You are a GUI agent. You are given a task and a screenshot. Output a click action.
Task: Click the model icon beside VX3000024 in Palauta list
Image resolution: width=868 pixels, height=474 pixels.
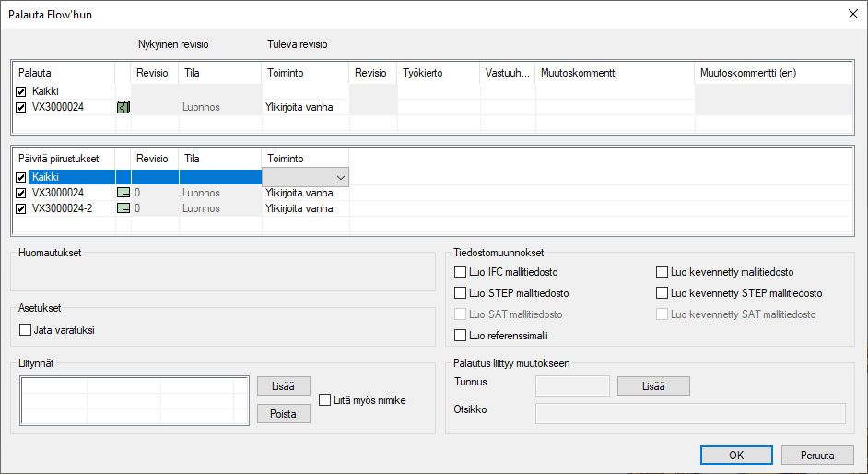123,107
